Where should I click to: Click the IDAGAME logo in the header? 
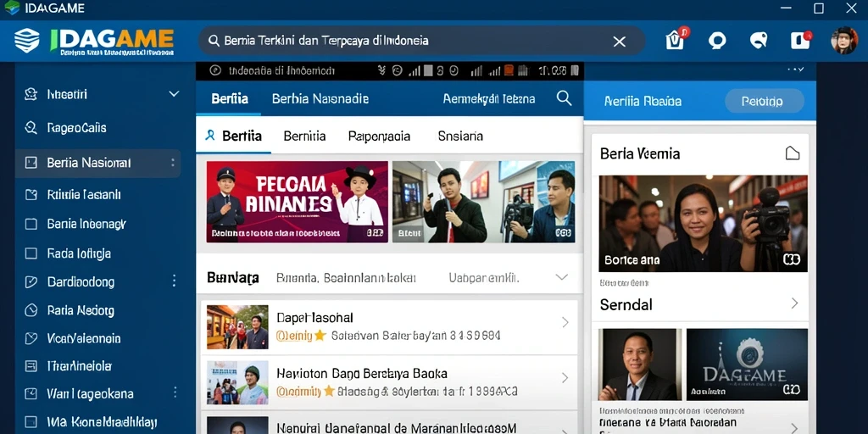tap(93, 41)
